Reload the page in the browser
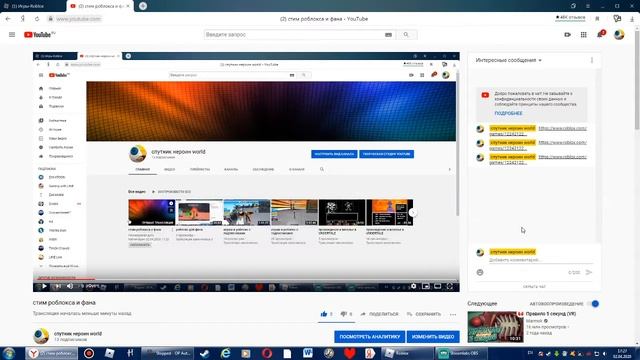Screen dimensions: 640x360 pyautogui.click(x=37, y=19)
